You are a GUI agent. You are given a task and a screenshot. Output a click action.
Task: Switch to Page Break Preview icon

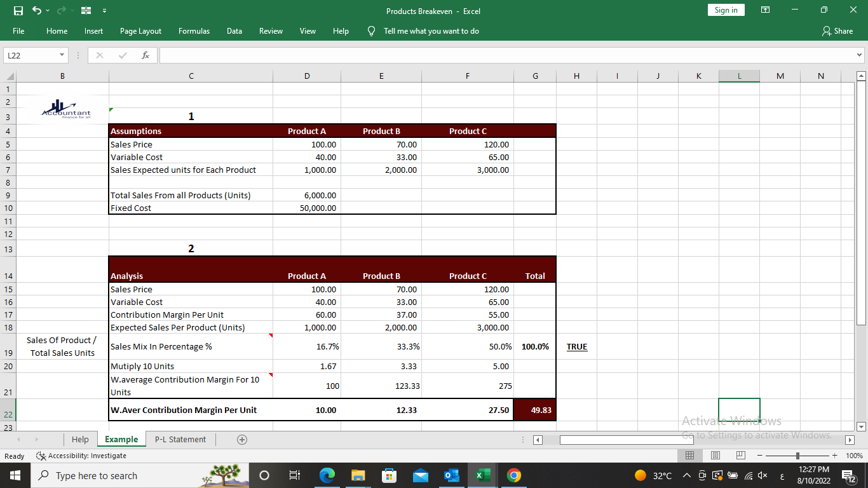740,456
